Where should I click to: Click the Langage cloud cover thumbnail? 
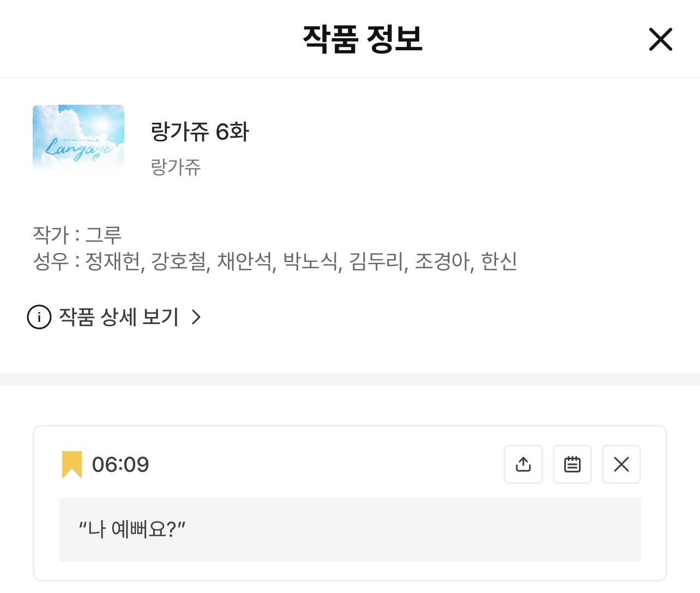click(79, 140)
